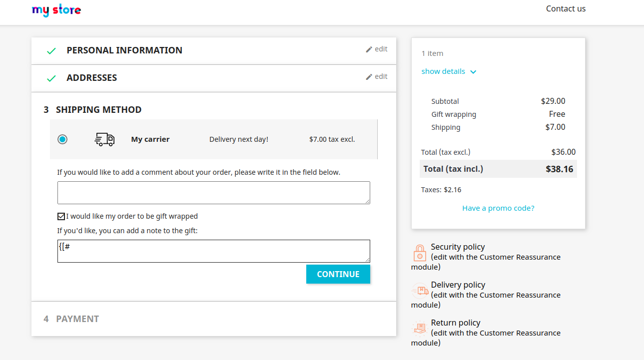Click the chevron next to show details
Viewport: 644px width, 360px height.
[x=473, y=72]
